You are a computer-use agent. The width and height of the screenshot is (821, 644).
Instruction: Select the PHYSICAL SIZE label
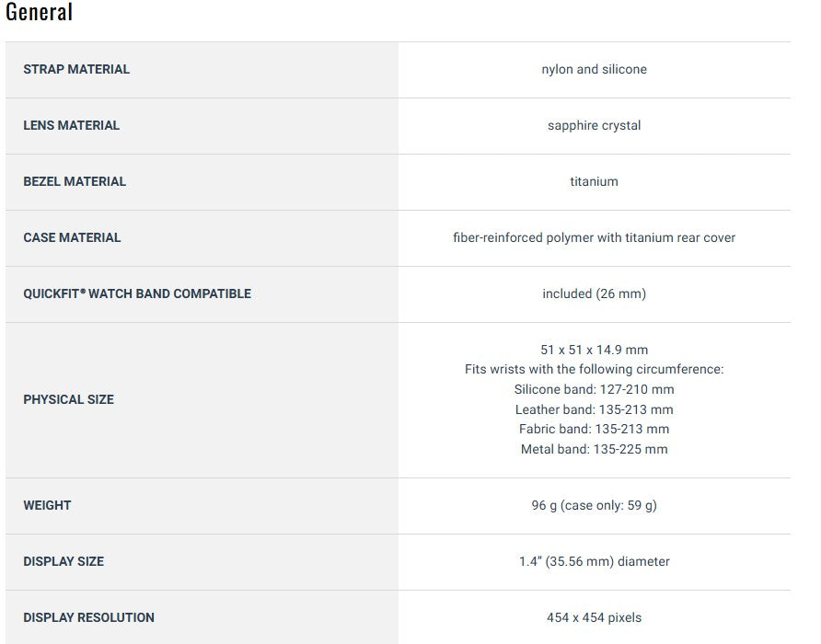coord(69,399)
